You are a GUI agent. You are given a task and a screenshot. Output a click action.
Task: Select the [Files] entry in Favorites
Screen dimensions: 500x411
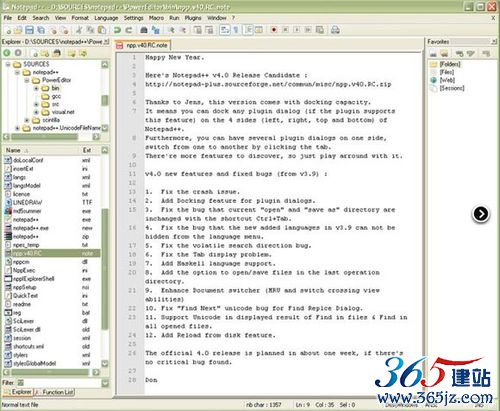[447, 72]
